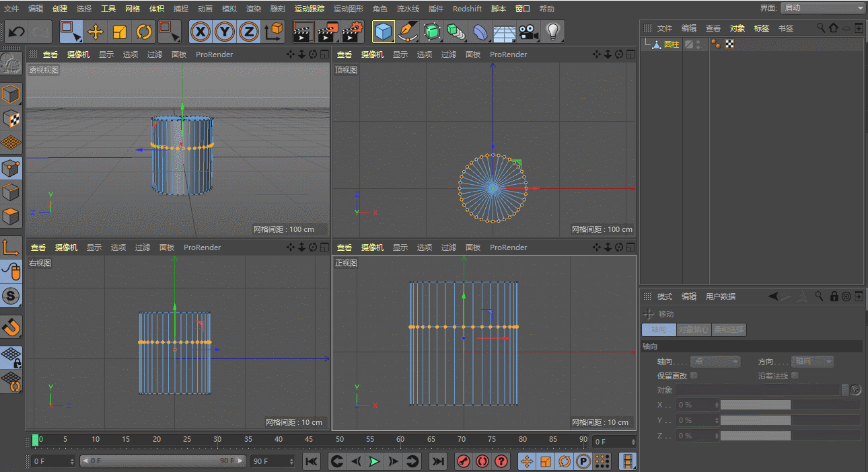Switch to the 对象轴心 tab
The height and width of the screenshot is (472, 868).
tap(693, 330)
